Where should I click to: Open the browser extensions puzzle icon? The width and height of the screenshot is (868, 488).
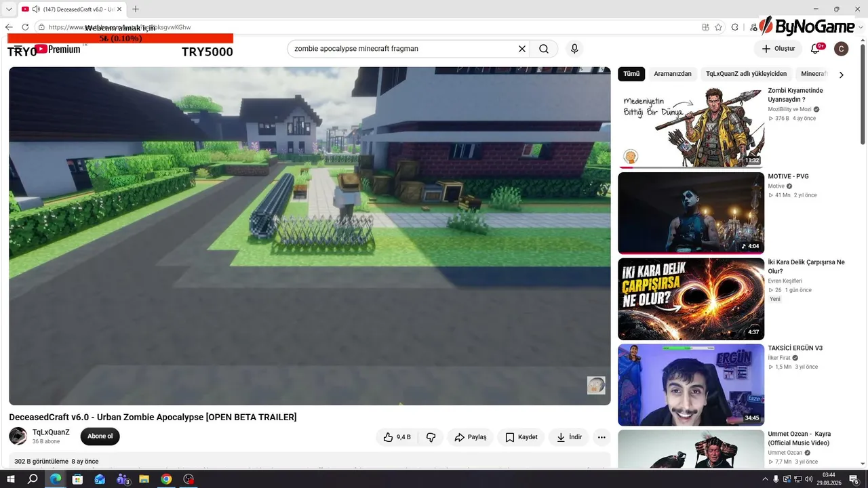click(x=735, y=27)
